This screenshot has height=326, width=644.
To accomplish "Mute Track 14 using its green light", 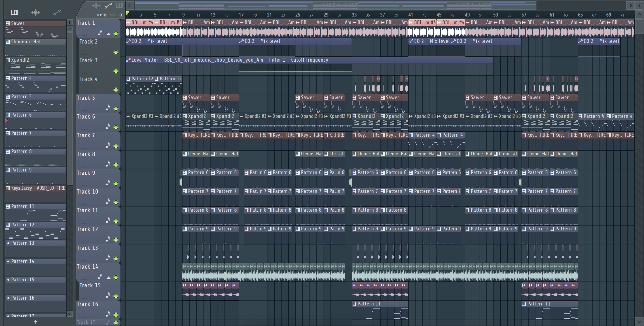I will pos(116,277).
